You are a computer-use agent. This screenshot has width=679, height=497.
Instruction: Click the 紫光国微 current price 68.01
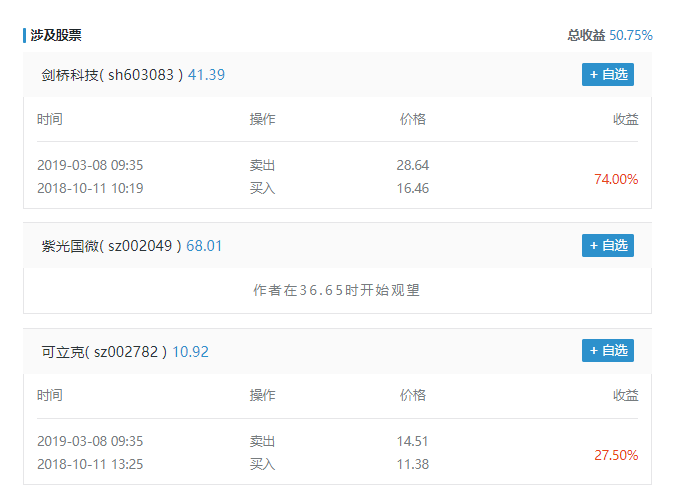click(204, 246)
